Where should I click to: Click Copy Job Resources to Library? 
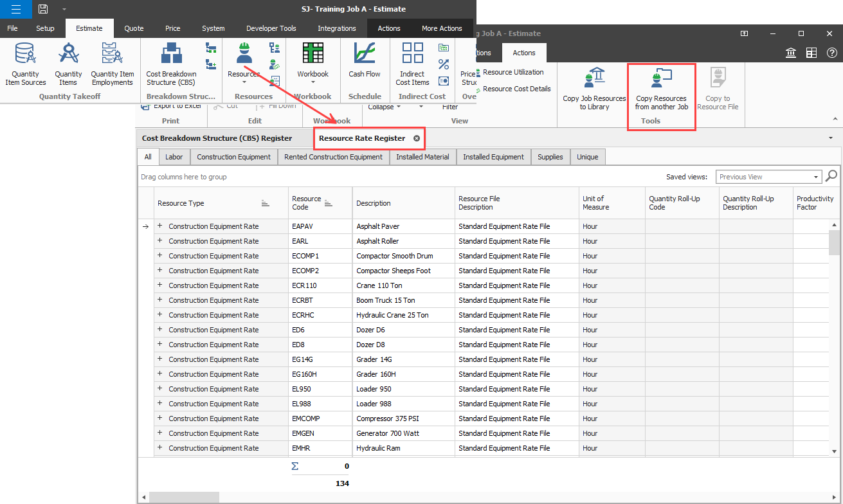(594, 90)
